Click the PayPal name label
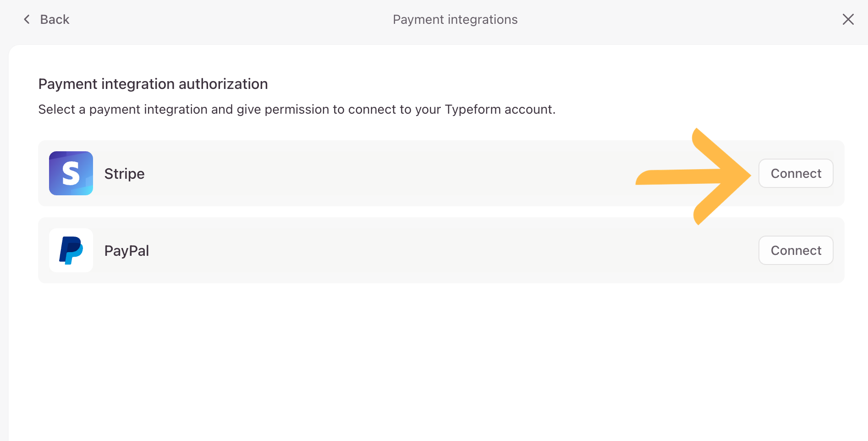 point(126,251)
